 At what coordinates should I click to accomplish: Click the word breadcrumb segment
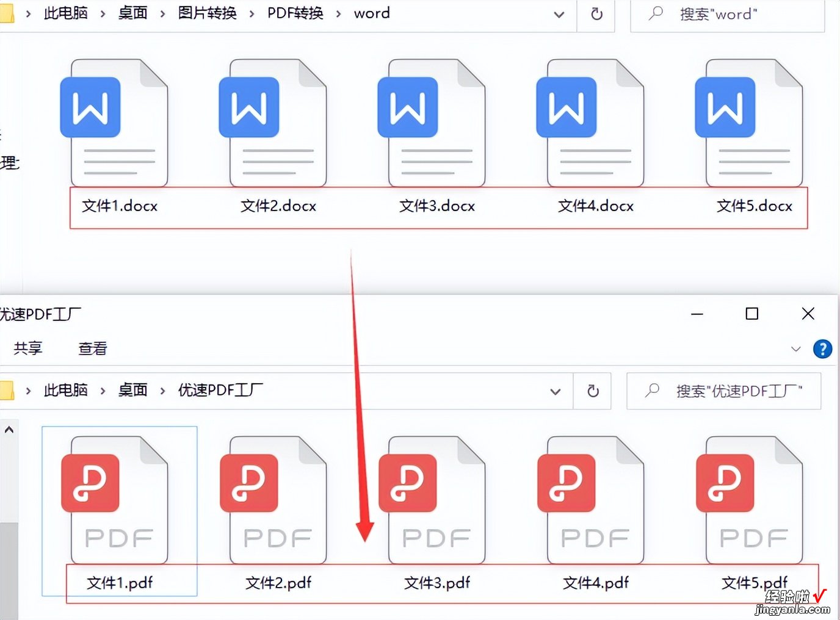(x=372, y=13)
